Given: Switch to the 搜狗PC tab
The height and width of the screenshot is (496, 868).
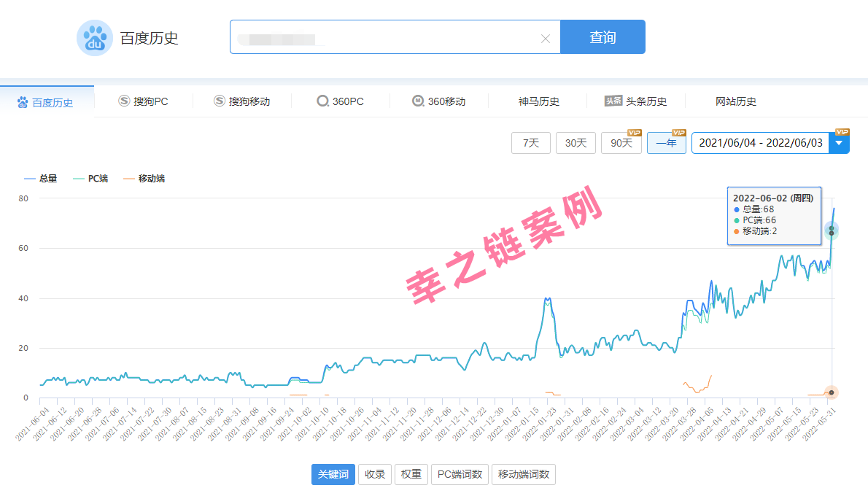Looking at the screenshot, I should 144,101.
